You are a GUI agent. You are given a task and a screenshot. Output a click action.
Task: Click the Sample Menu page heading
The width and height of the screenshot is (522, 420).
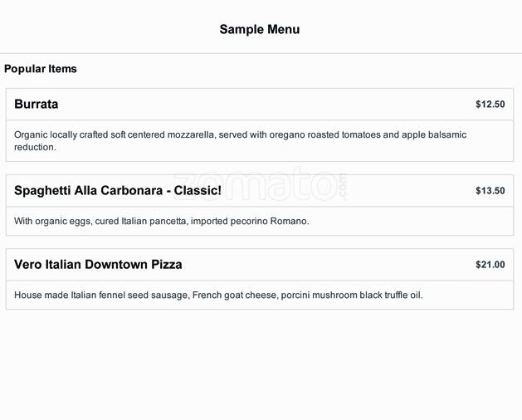tap(260, 30)
